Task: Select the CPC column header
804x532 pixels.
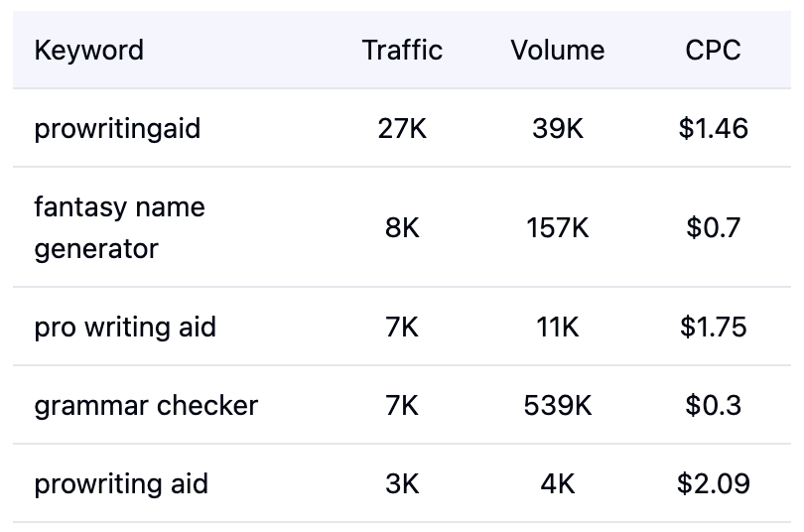Action: point(713,51)
